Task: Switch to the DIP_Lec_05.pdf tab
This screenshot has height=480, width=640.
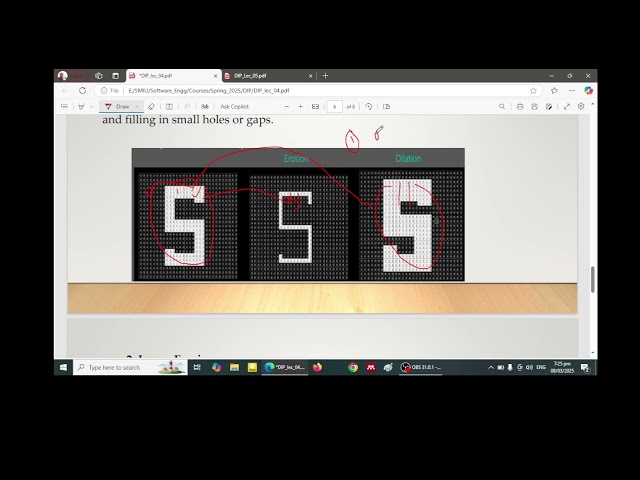Action: click(269, 76)
